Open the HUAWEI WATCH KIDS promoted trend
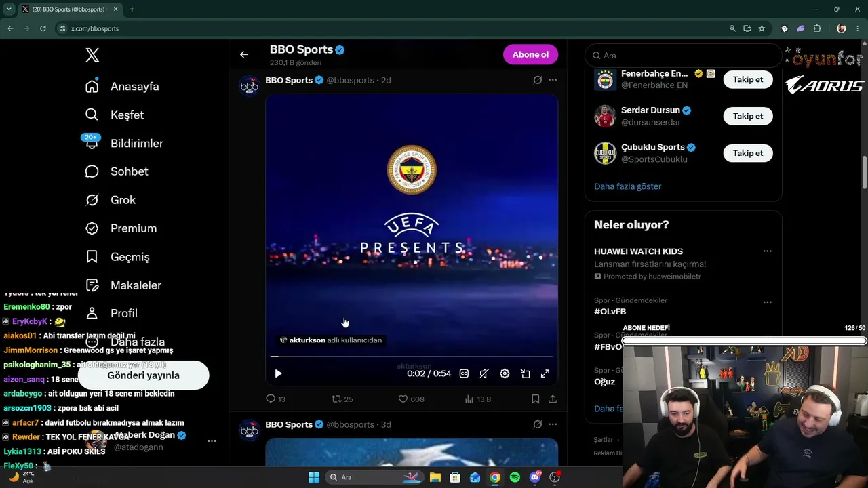This screenshot has width=868, height=488. click(x=638, y=251)
